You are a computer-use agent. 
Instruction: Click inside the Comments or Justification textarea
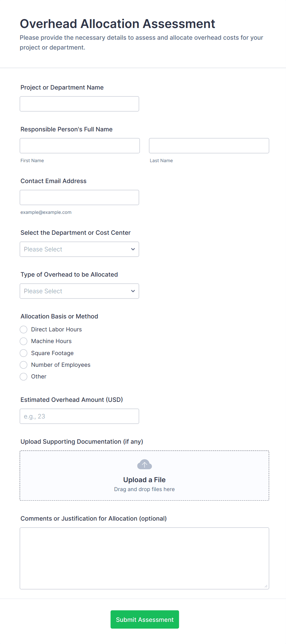144,558
